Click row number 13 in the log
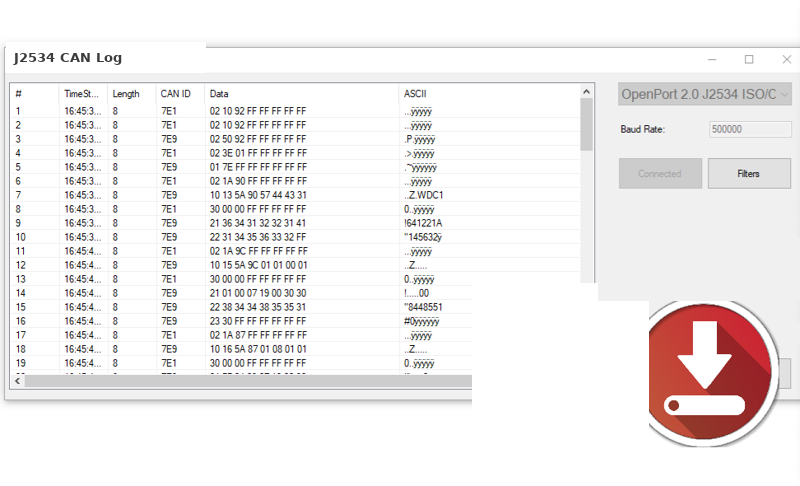Viewport: 800px width, 486px height. click(x=20, y=279)
